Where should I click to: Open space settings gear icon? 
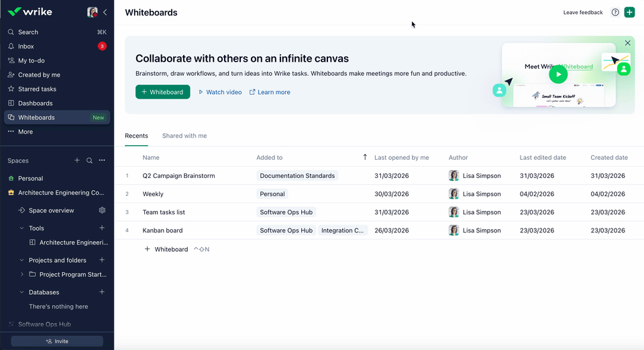[x=102, y=210]
